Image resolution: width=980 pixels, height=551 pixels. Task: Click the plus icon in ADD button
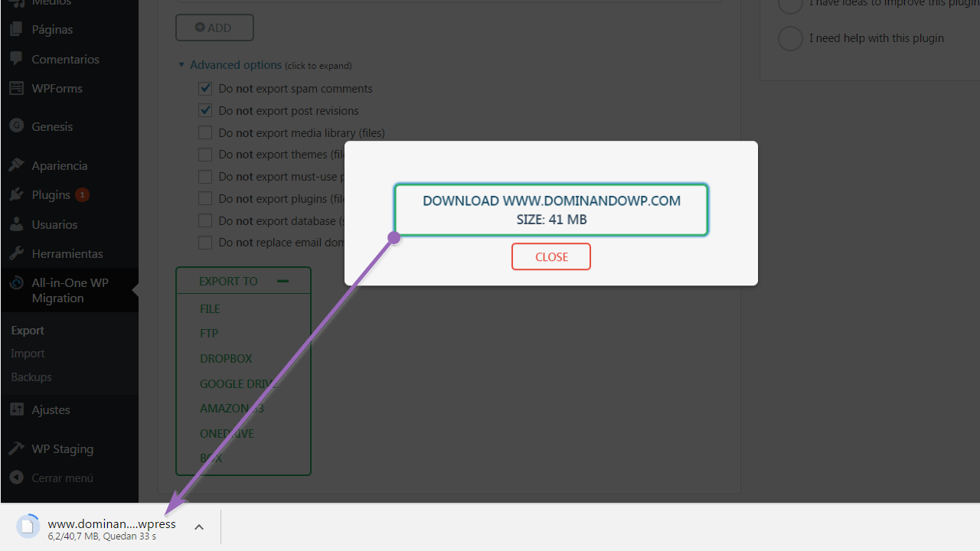(x=200, y=28)
